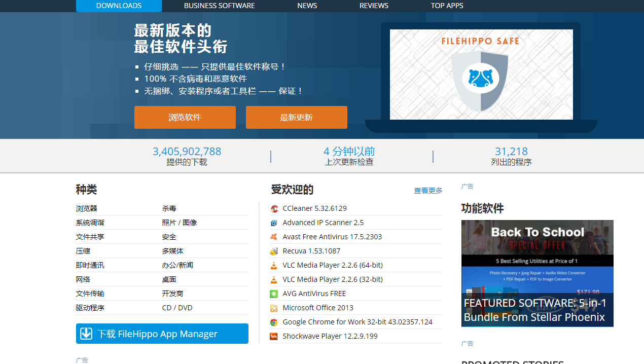Click the Recuva app icon
The width and height of the screenshot is (644, 364).
(x=274, y=251)
